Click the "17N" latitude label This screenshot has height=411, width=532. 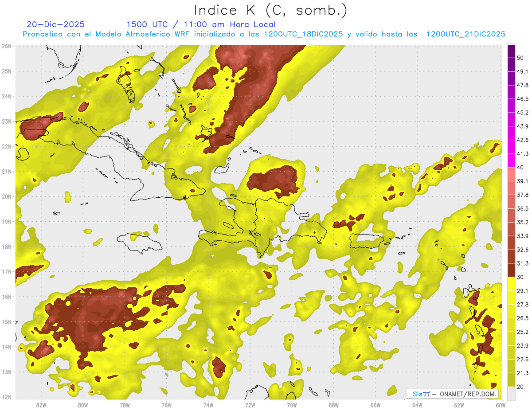click(x=7, y=271)
